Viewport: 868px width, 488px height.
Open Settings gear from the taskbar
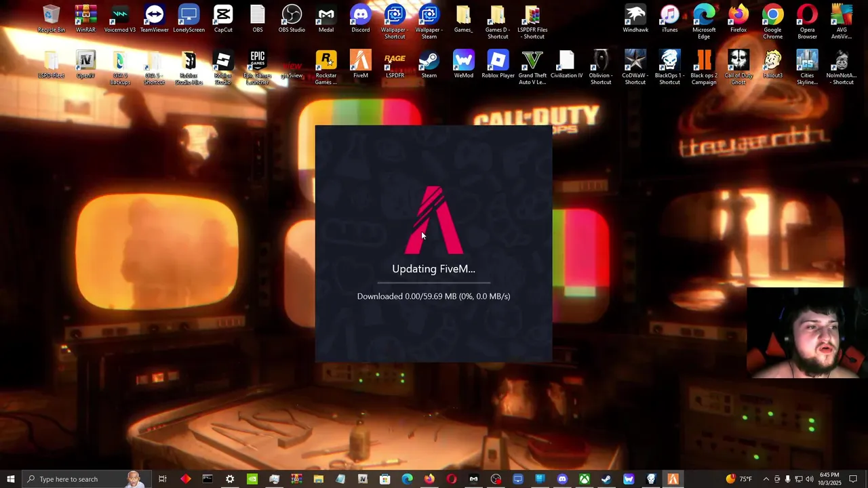pos(230,479)
